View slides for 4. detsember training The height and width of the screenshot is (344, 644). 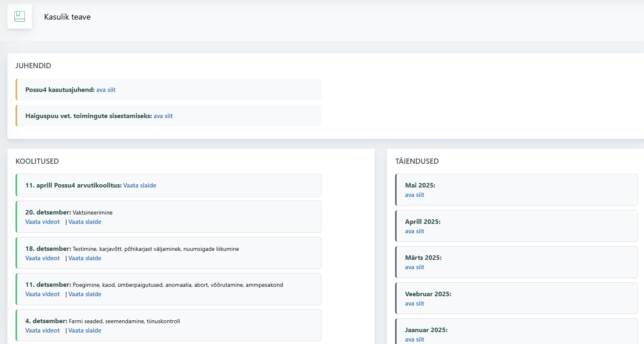click(85, 331)
